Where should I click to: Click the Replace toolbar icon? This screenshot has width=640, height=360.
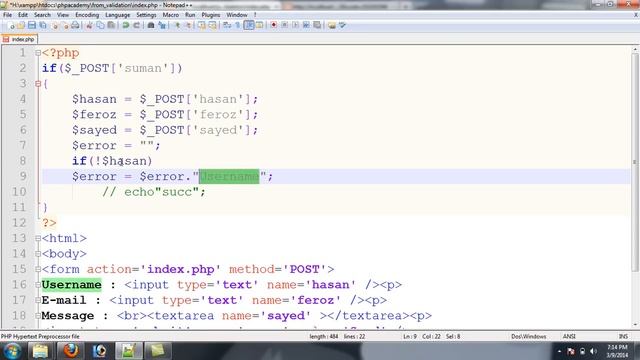coord(162,25)
